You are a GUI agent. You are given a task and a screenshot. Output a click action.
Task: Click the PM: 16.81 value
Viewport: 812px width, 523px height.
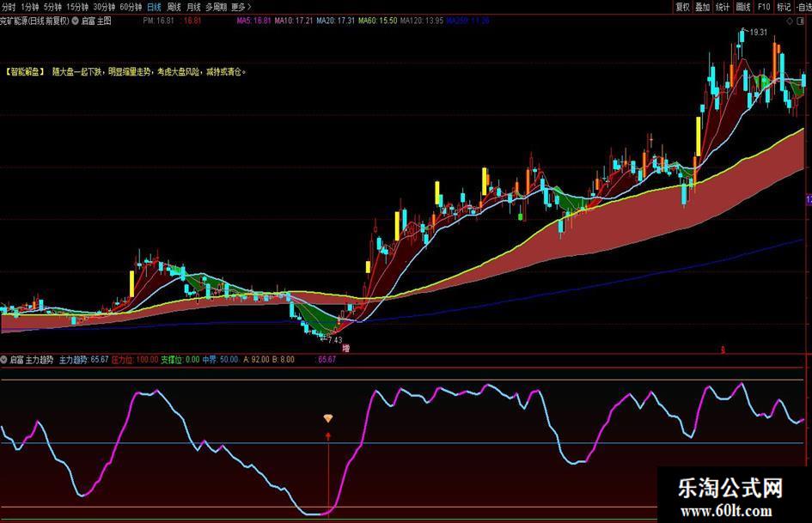pos(158,21)
